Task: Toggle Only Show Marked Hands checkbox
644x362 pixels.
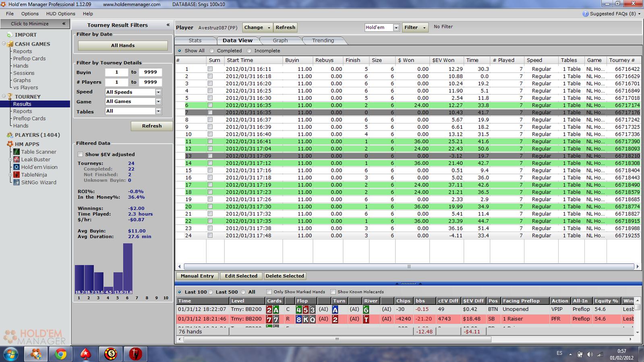Action: coord(269,292)
